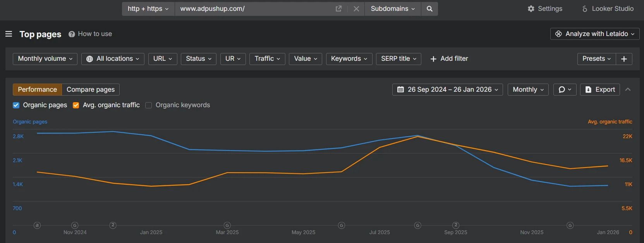Image resolution: width=644 pixels, height=243 pixels.
Task: Uncheck the Organic pages checkbox
Action: coord(16,105)
